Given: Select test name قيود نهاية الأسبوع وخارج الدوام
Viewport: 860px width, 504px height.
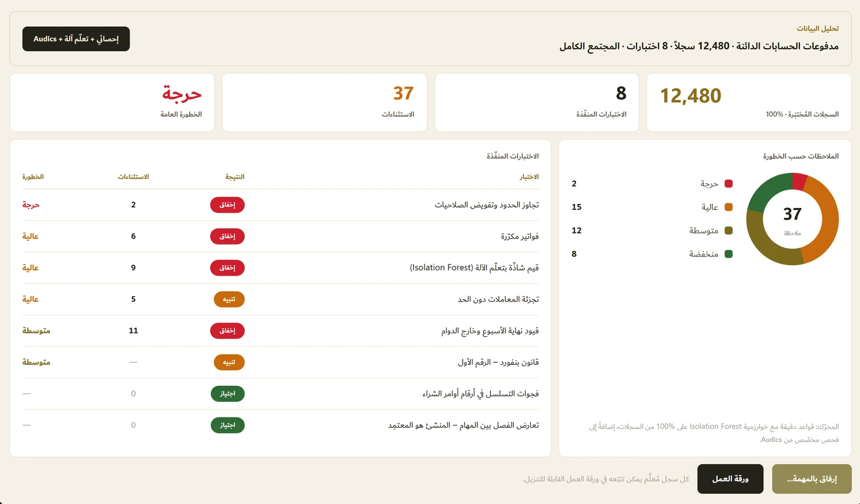Looking at the screenshot, I should (x=490, y=331).
